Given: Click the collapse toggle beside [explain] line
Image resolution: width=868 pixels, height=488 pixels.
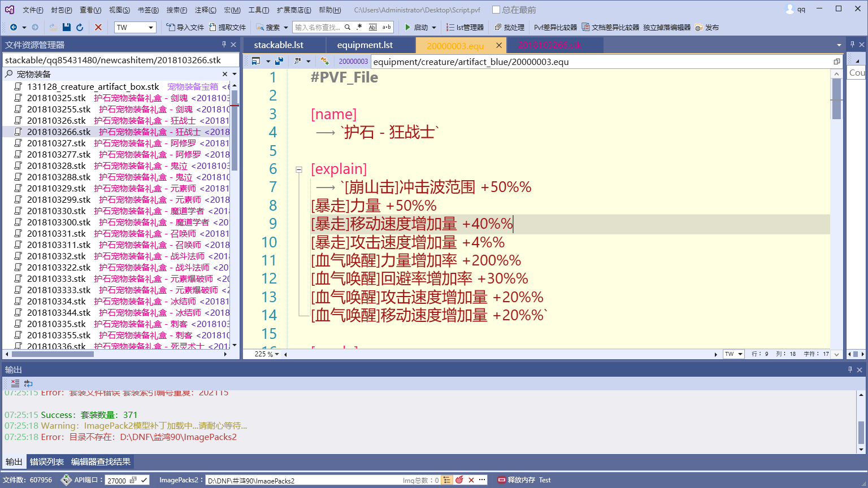Looking at the screenshot, I should [x=298, y=169].
